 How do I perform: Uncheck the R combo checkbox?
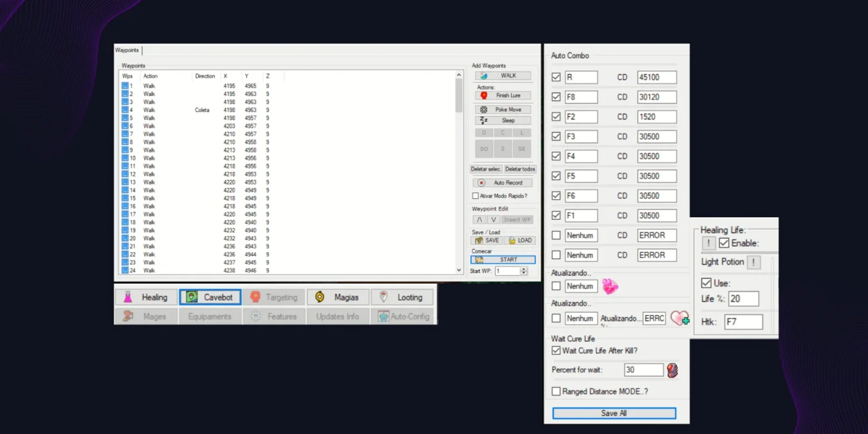[x=556, y=77]
